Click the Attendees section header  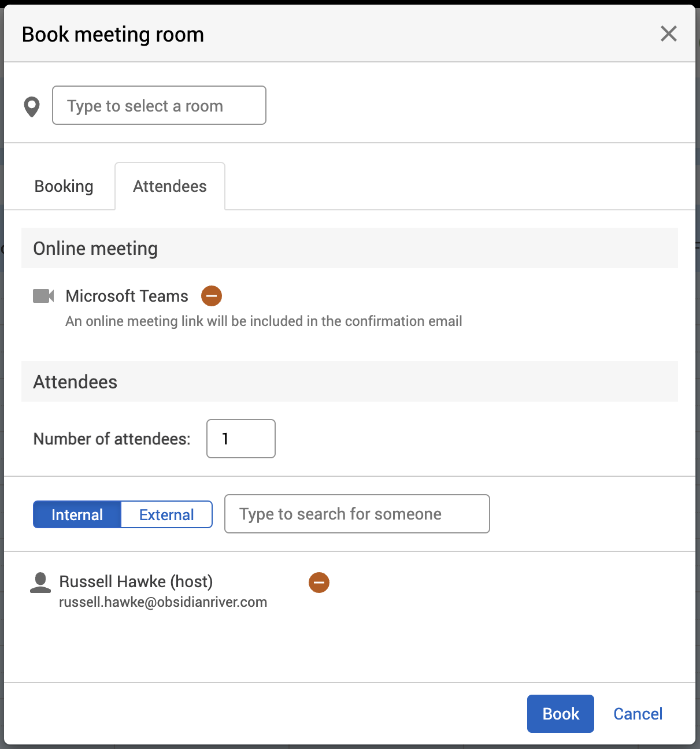[75, 382]
